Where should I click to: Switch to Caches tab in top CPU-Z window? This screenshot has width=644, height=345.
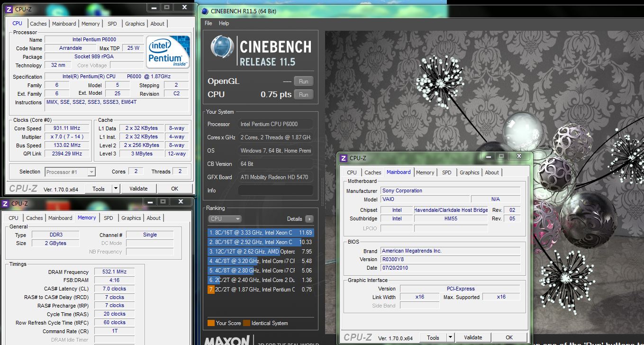(38, 24)
